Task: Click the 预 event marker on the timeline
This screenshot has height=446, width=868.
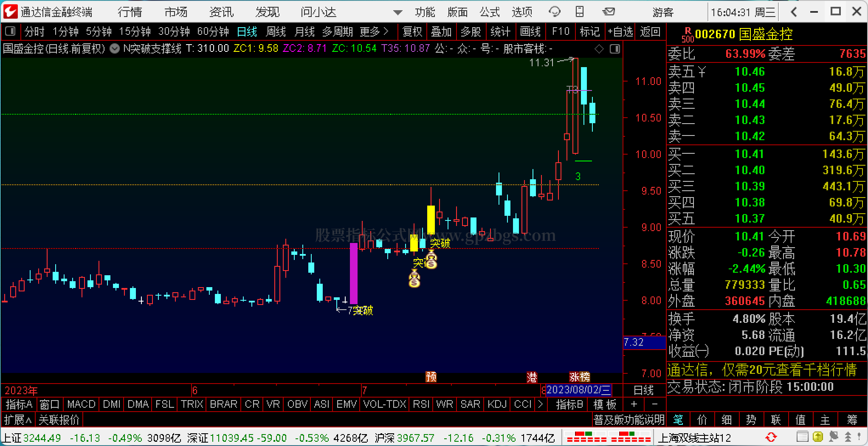Action: (x=431, y=377)
